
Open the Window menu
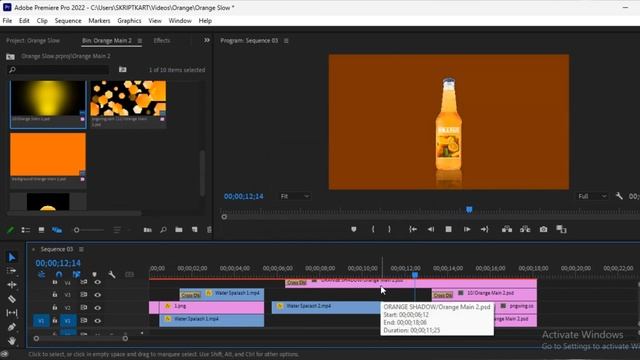pyautogui.click(x=180, y=20)
